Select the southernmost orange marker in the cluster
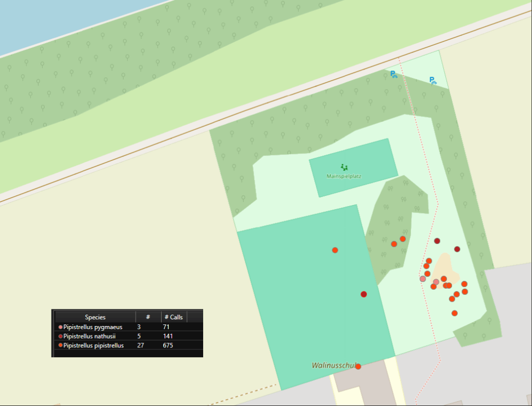Viewport: 532px width, 406px height. click(455, 313)
